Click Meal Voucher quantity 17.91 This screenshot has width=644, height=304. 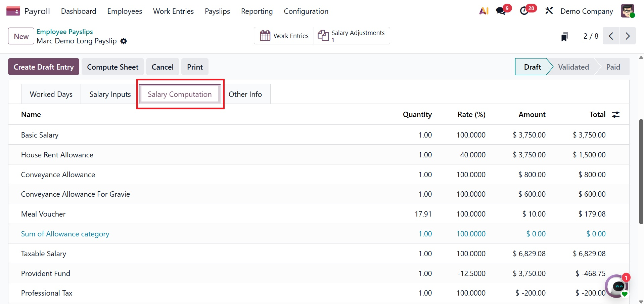pyautogui.click(x=423, y=214)
